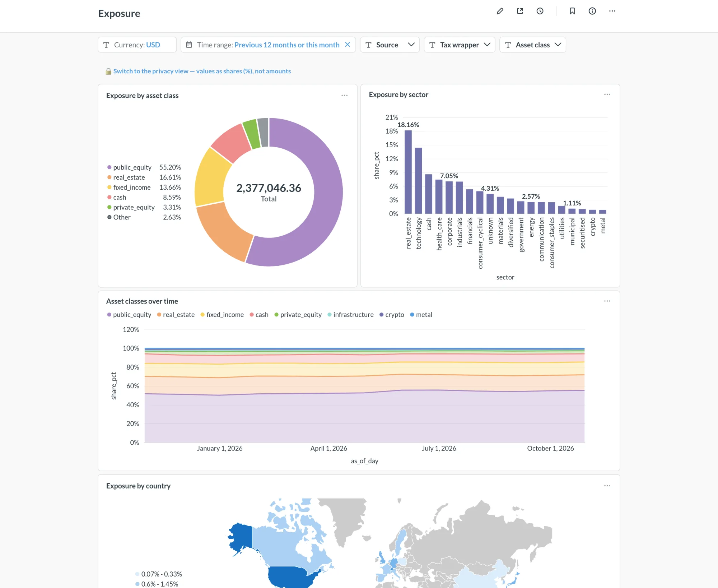Image resolution: width=718 pixels, height=588 pixels.
Task: Open Exposure by asset class card menu
Action: [x=345, y=96]
